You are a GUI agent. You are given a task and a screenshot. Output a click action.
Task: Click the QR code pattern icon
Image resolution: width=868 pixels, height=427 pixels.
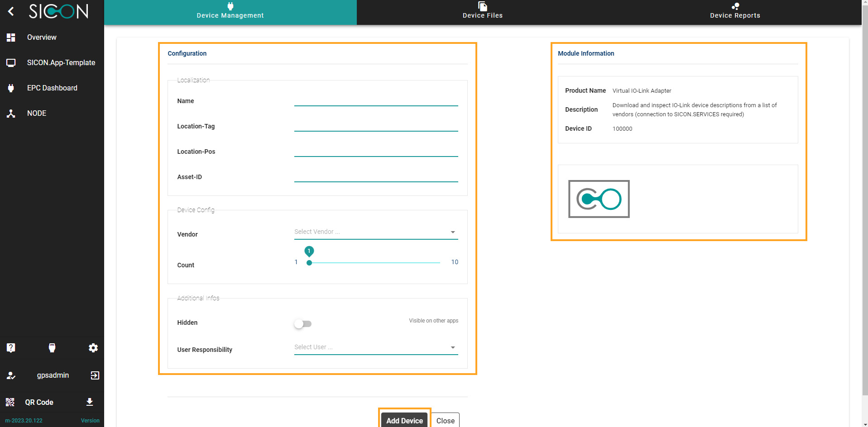coord(10,402)
